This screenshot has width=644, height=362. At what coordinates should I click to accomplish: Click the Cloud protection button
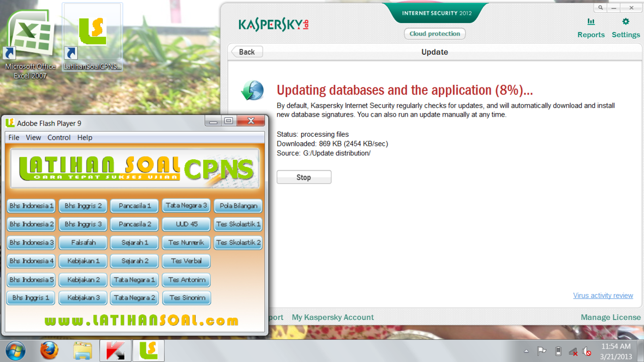coord(435,34)
